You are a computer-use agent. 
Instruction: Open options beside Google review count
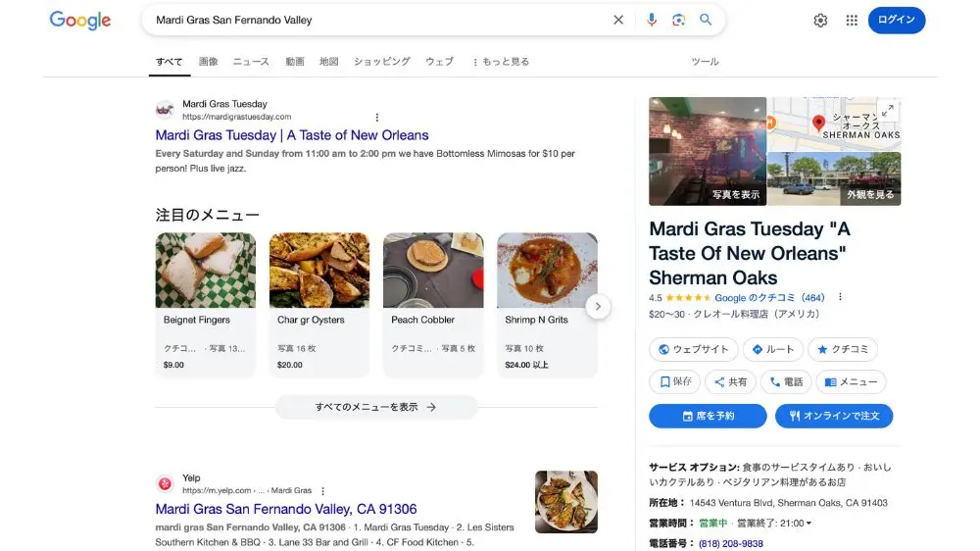[x=840, y=297]
